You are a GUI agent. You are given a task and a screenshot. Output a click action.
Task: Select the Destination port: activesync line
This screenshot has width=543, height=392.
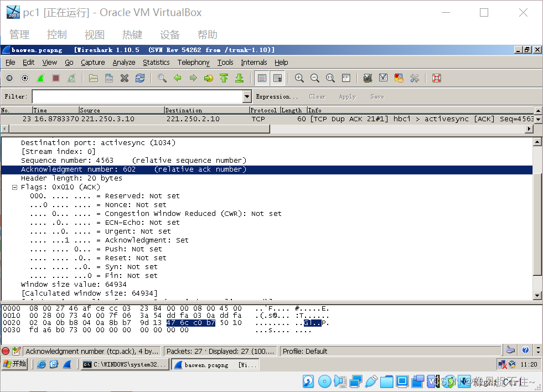[99, 143]
